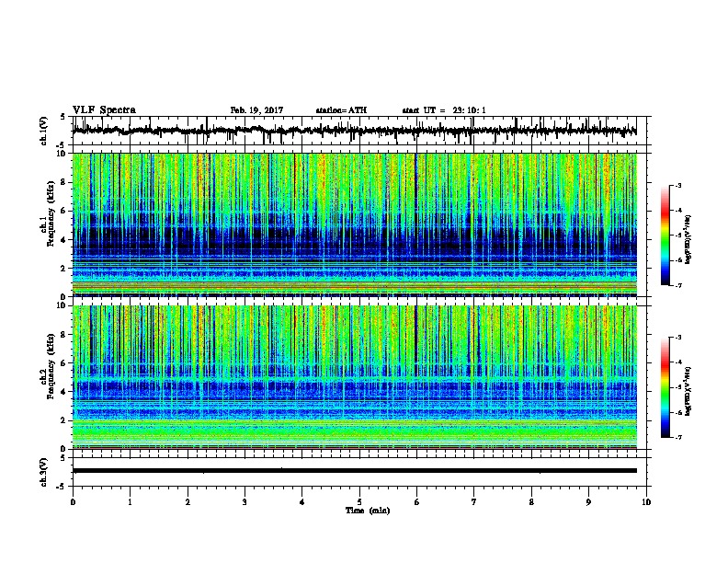Click the "Time (min)" axis label
728x563 pixels.
pos(368,511)
